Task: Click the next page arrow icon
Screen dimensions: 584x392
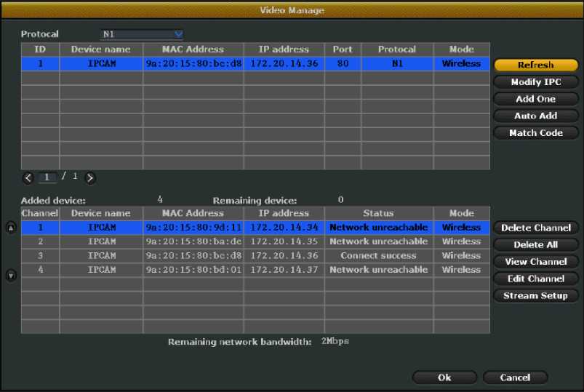Action: coord(90,177)
